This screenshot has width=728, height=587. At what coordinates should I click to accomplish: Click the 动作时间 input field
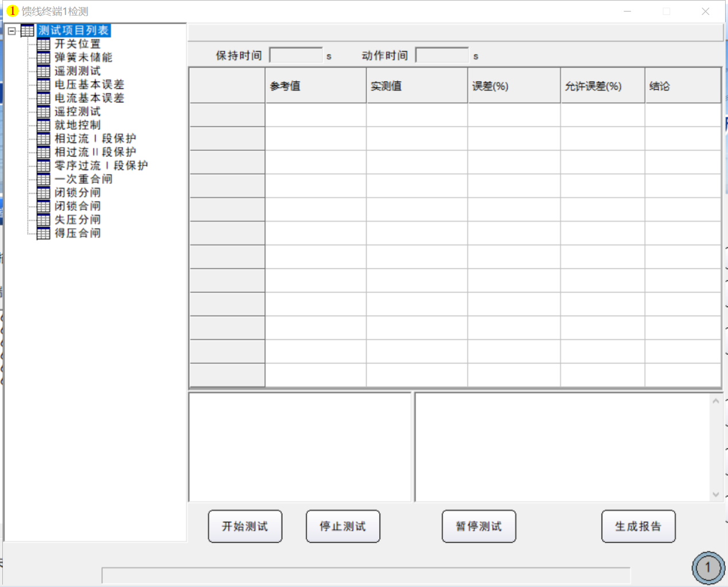442,56
